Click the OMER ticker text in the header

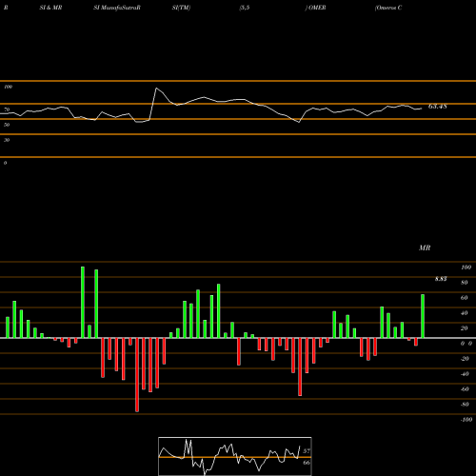(x=317, y=8)
